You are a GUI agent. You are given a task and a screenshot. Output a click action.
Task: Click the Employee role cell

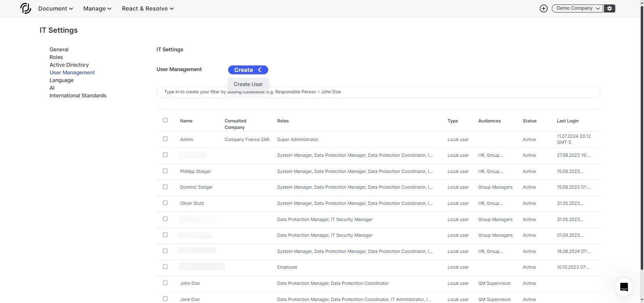point(287,267)
